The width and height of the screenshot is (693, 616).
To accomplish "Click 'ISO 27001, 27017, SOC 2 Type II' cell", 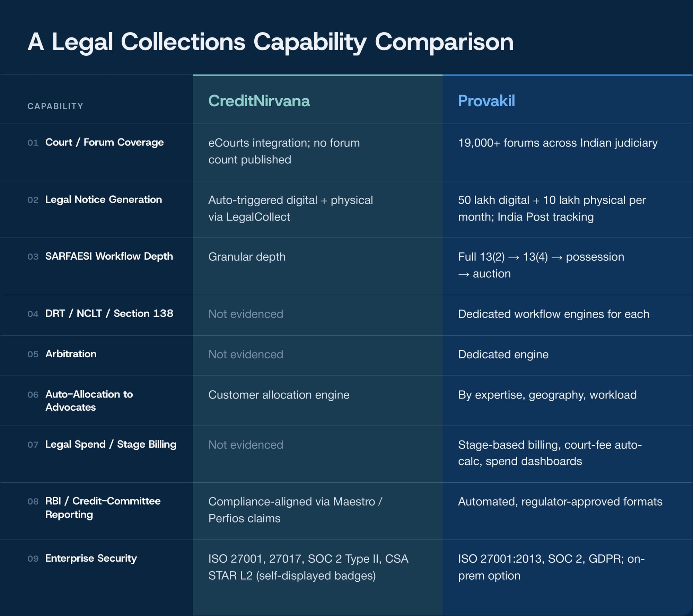I will point(308,567).
